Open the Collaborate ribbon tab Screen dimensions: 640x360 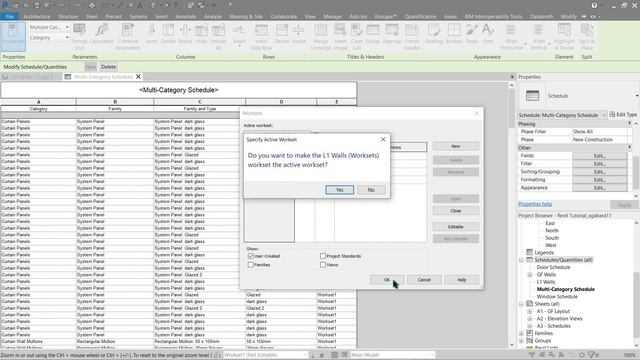(284, 16)
